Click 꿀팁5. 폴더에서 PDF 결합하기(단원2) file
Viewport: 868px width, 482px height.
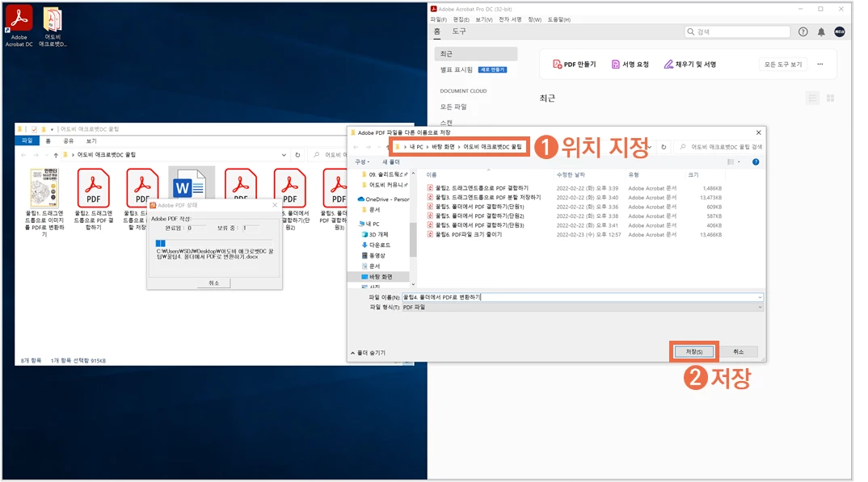click(574, 216)
